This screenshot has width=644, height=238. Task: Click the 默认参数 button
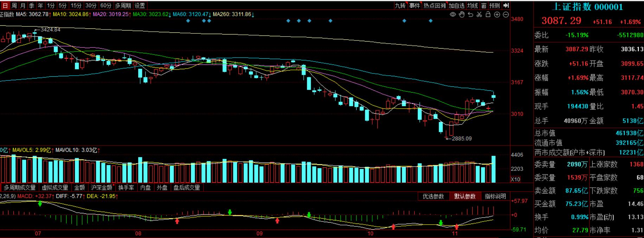pyautogui.click(x=465, y=196)
